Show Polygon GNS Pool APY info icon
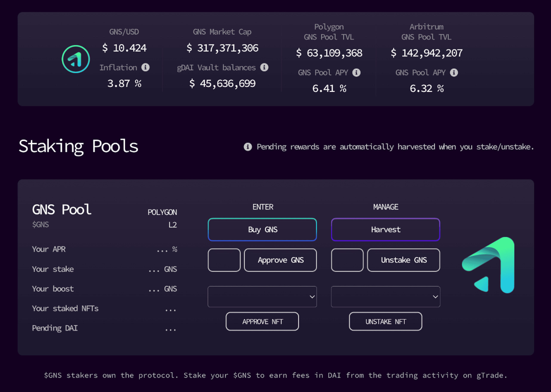The height and width of the screenshot is (392, 551). click(x=356, y=73)
